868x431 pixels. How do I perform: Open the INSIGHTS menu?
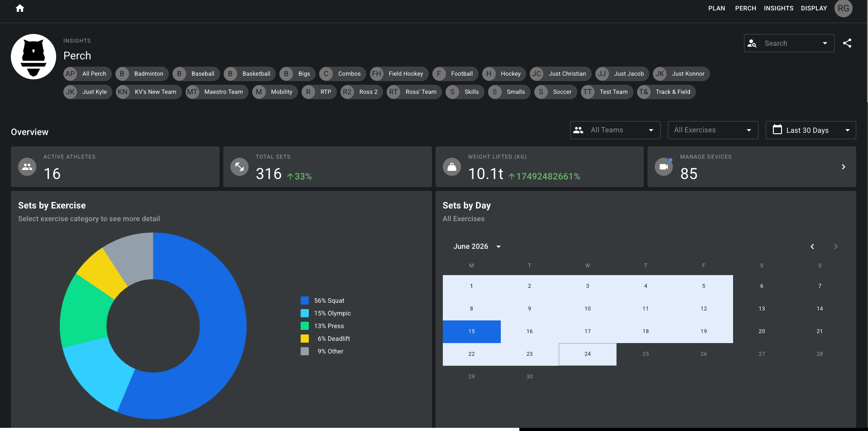coord(778,8)
